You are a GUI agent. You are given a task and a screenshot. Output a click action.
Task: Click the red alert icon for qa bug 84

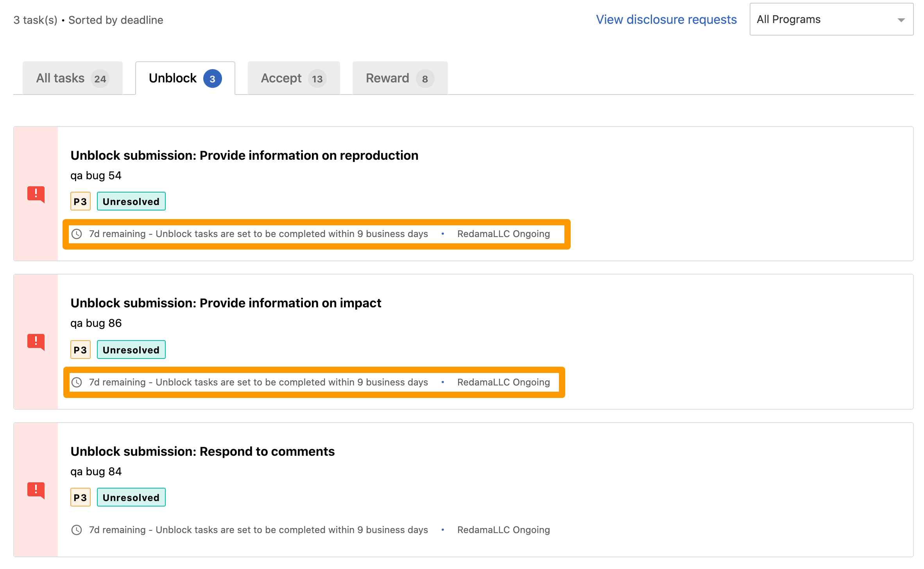click(36, 490)
